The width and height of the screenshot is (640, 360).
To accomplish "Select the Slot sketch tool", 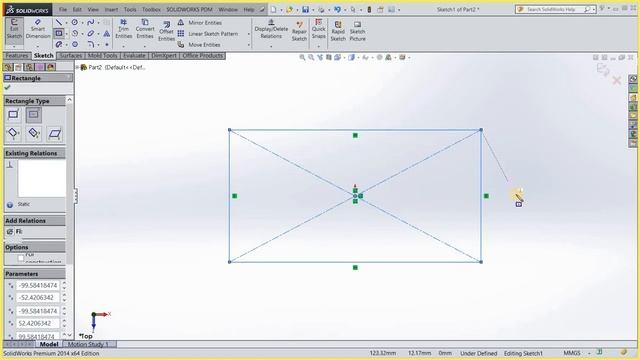I will 59,44.
